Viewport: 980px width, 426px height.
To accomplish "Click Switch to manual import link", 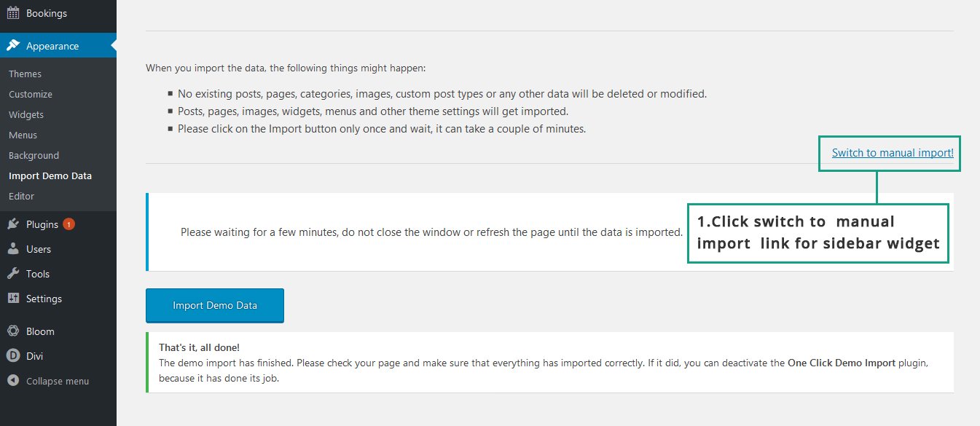I will (x=893, y=153).
